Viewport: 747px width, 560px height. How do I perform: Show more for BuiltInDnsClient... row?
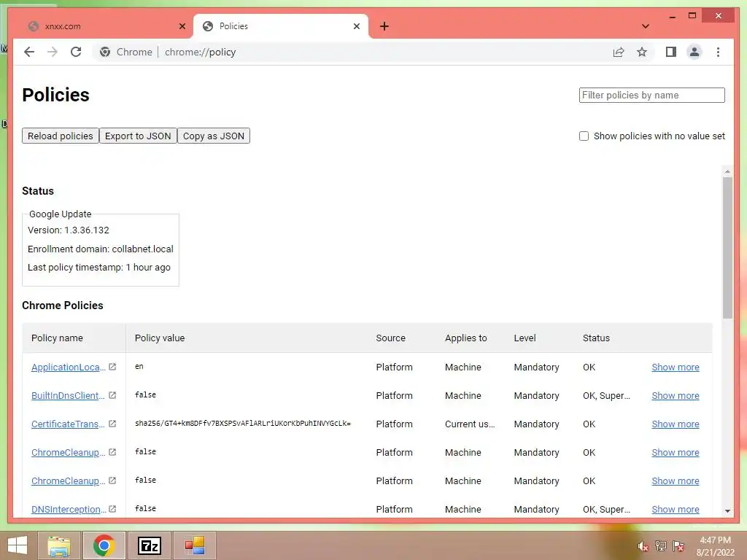coord(675,396)
